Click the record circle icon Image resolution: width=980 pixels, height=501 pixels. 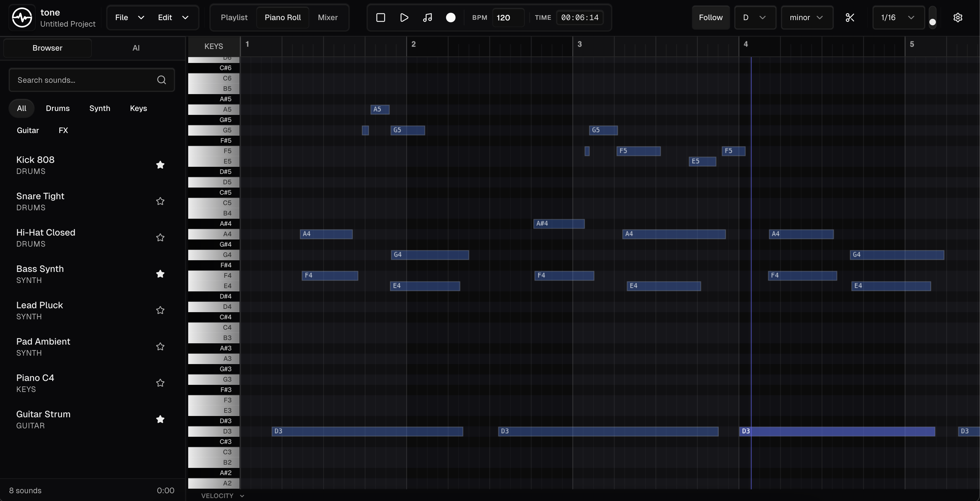(450, 18)
